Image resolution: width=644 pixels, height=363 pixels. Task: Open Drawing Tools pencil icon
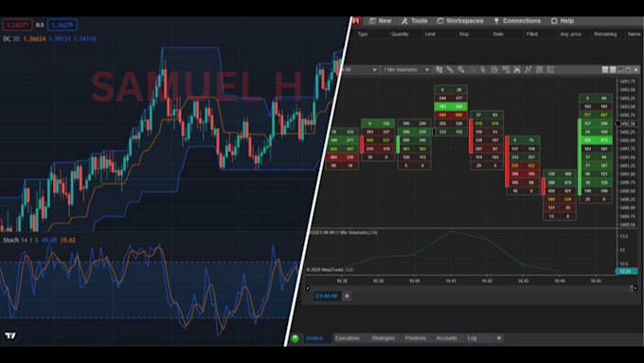(450, 70)
